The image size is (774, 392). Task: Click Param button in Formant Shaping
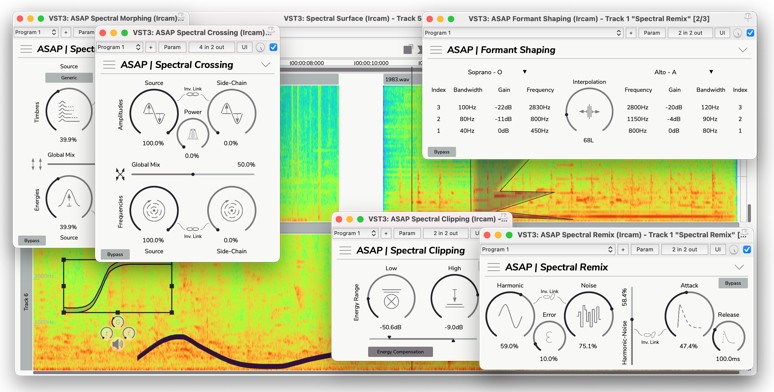click(652, 33)
